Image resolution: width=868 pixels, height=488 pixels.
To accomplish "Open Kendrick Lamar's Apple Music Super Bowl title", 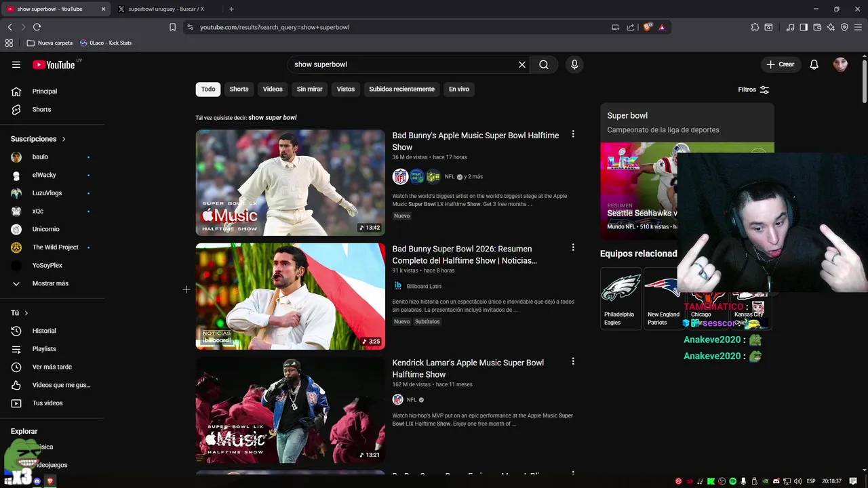I will [468, 368].
